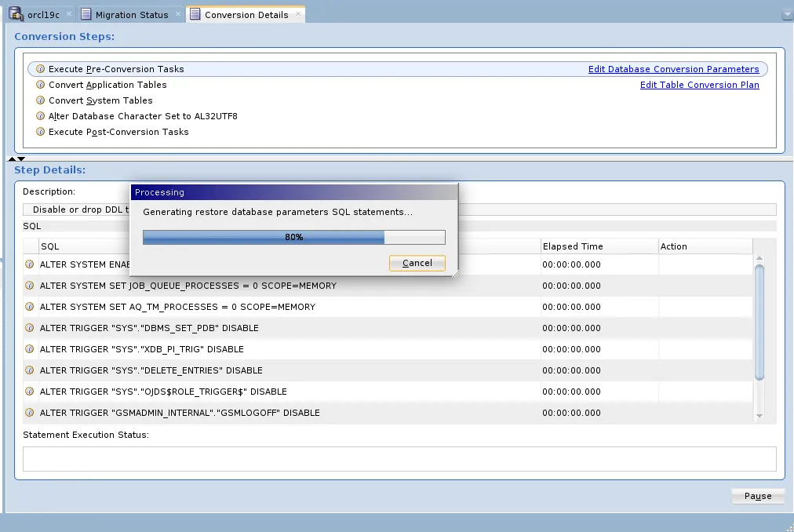794x532 pixels.
Task: Open Edit Table Conversion Plan
Action: point(699,85)
